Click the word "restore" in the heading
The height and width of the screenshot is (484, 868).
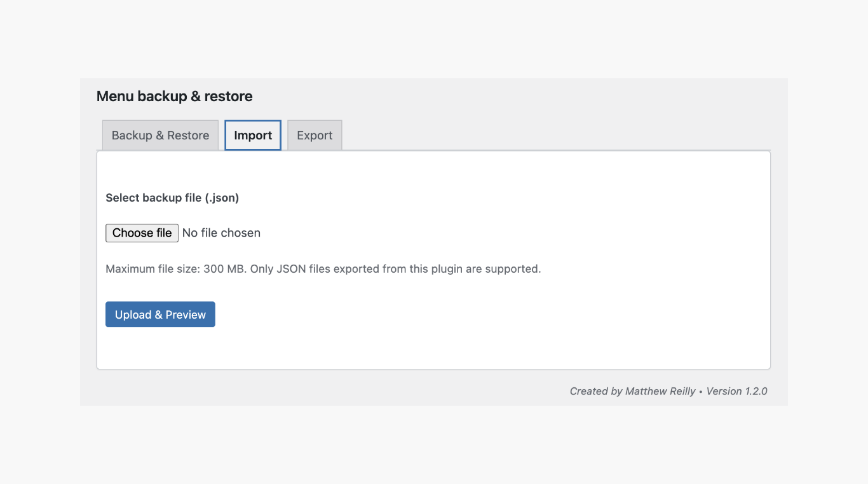(228, 97)
